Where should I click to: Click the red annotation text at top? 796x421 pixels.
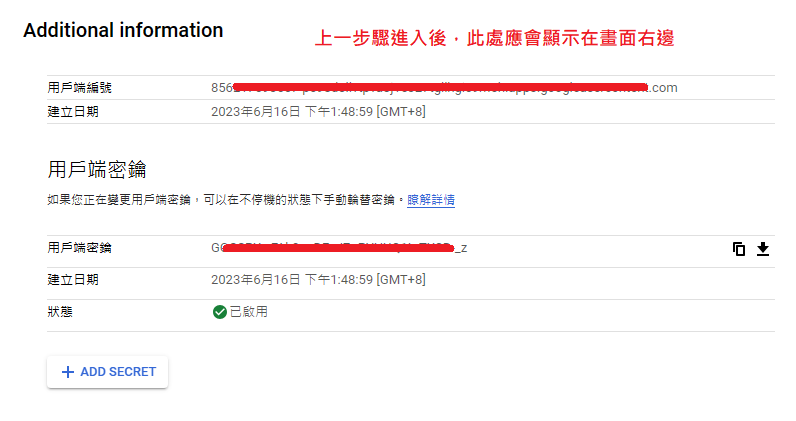(x=494, y=40)
